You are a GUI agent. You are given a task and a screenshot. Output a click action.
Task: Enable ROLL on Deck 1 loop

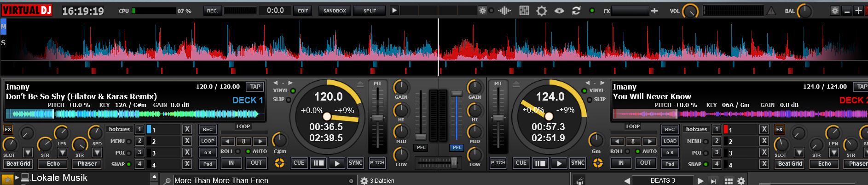(x=238, y=151)
